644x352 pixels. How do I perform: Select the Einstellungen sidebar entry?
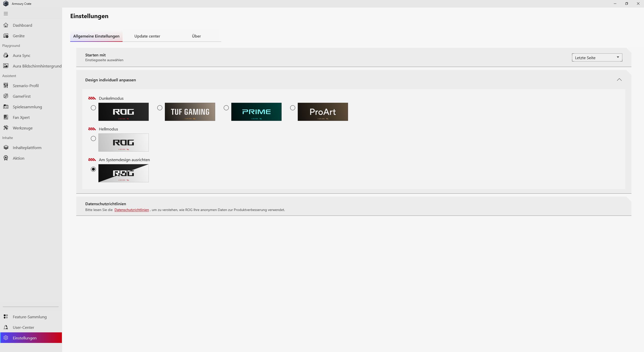[31, 338]
